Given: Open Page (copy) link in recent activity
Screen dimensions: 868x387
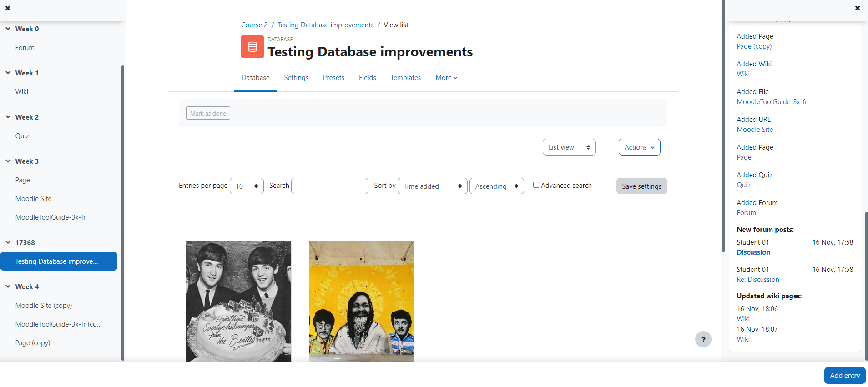Looking at the screenshot, I should pos(754,46).
